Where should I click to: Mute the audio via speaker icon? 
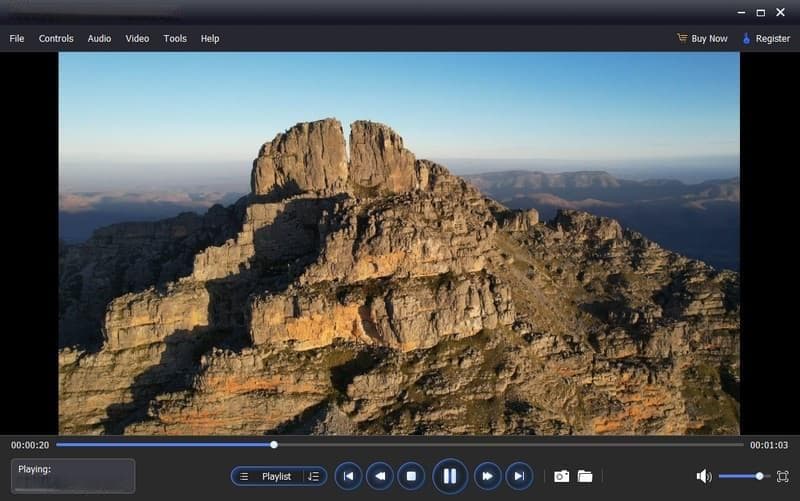[x=704, y=477]
